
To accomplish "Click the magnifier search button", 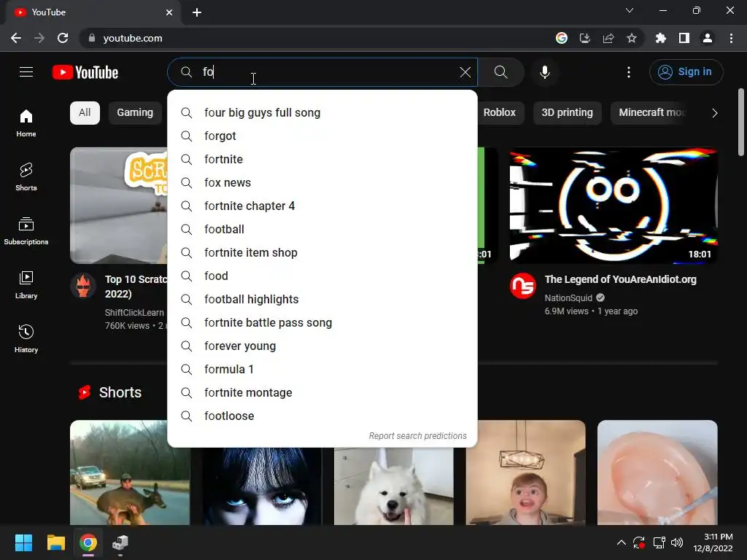I will 501,72.
